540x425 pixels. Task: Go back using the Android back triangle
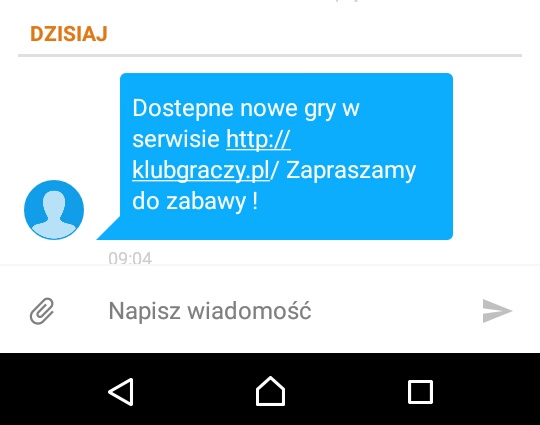click(121, 392)
